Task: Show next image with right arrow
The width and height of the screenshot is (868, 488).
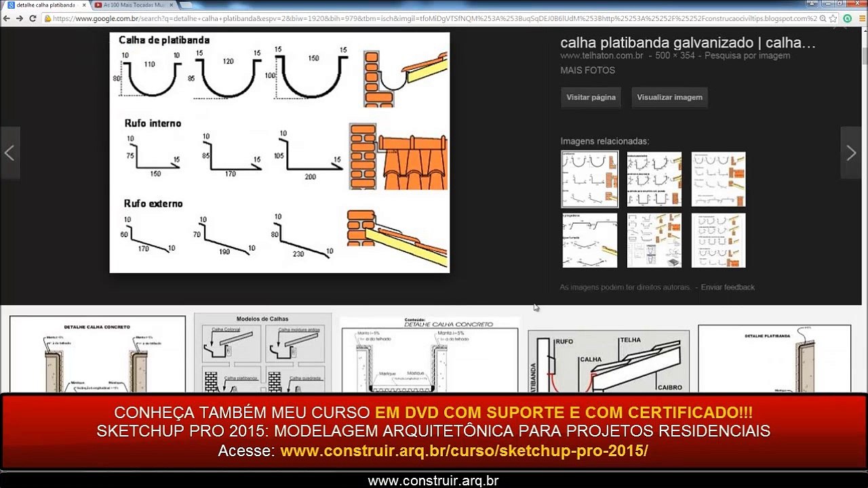Action: (x=851, y=152)
